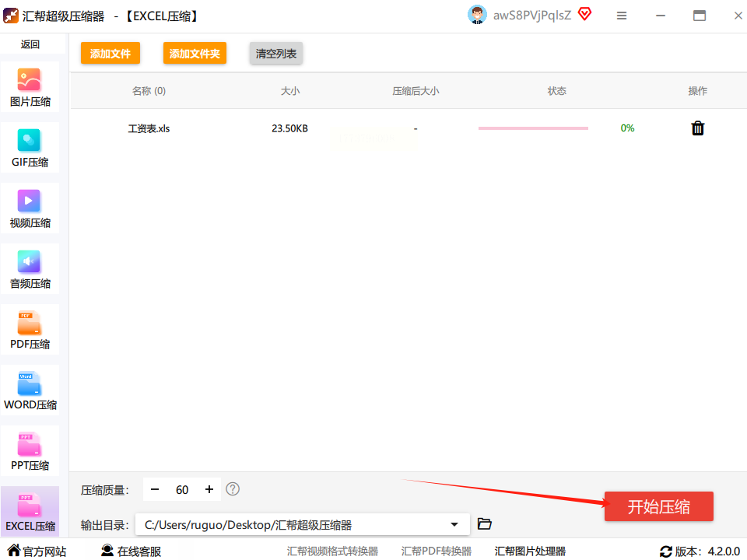
Task: Browse output folder with the folder icon
Action: tap(485, 524)
